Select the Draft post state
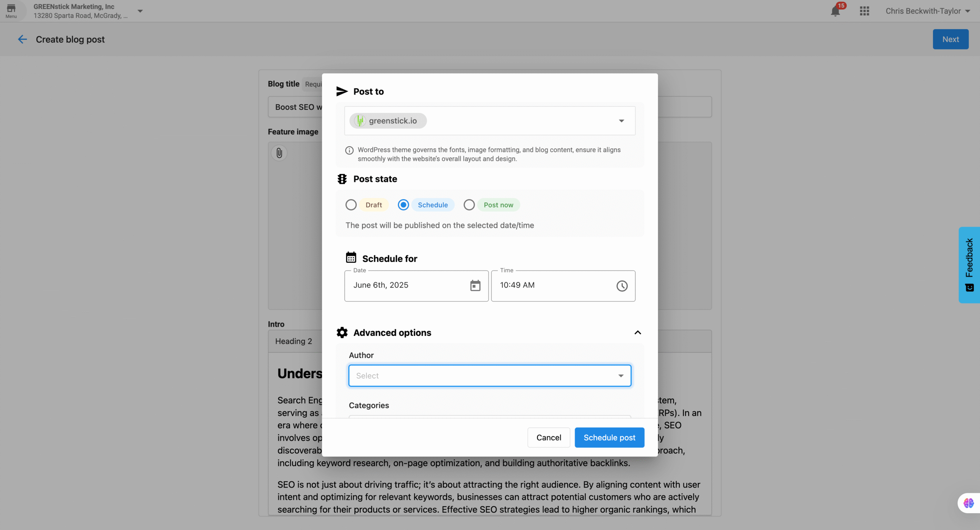The height and width of the screenshot is (530, 980). click(x=351, y=205)
